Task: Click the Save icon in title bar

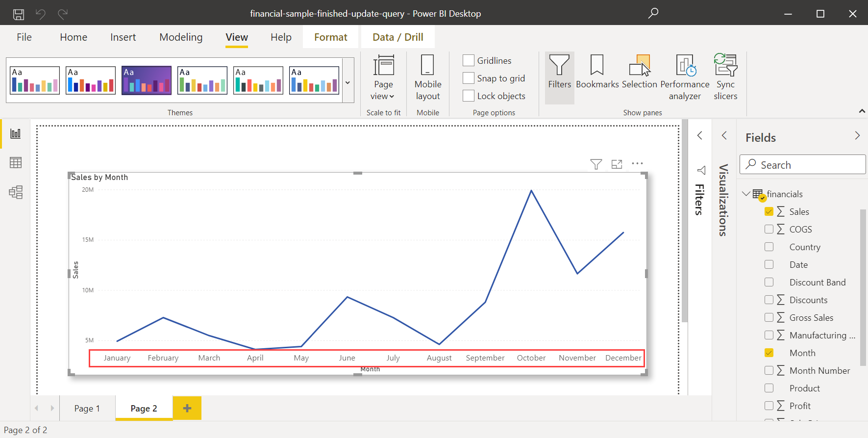Action: (x=19, y=14)
